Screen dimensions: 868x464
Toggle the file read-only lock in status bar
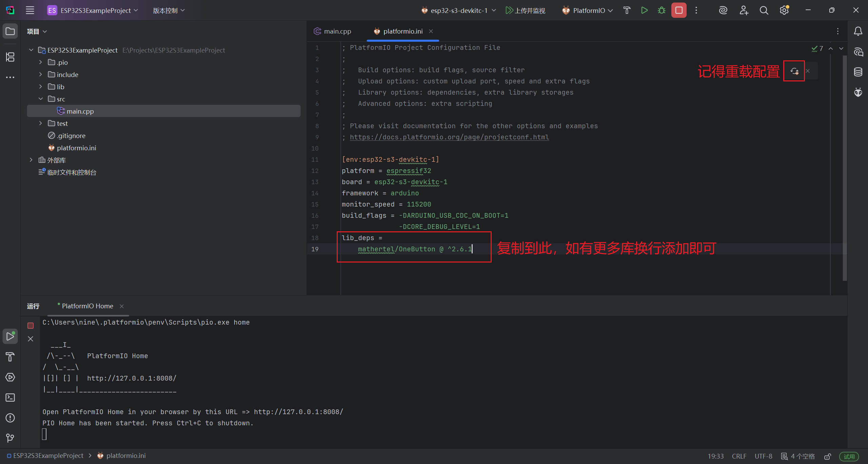coord(827,456)
